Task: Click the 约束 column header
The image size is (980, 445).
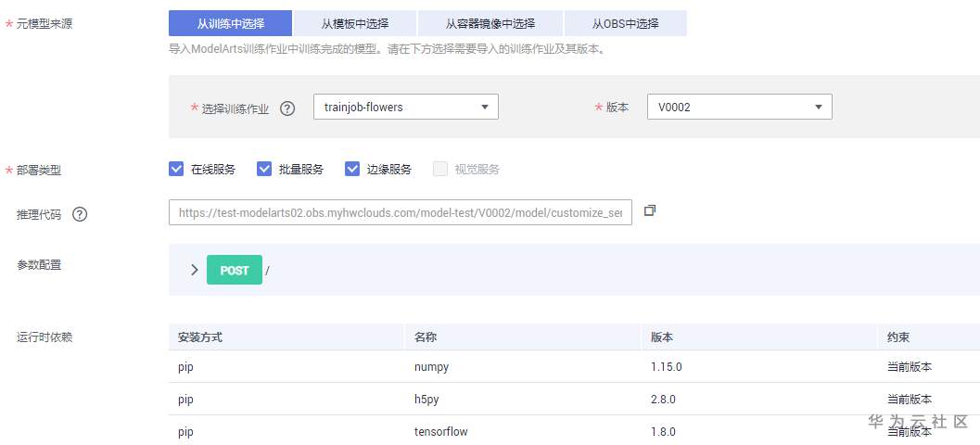Action: click(x=898, y=337)
